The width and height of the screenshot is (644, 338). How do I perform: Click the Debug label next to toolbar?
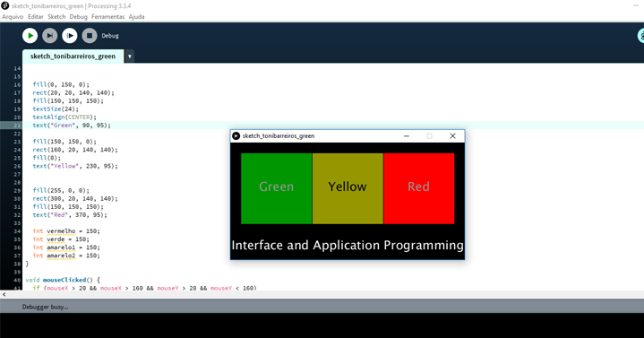(110, 36)
